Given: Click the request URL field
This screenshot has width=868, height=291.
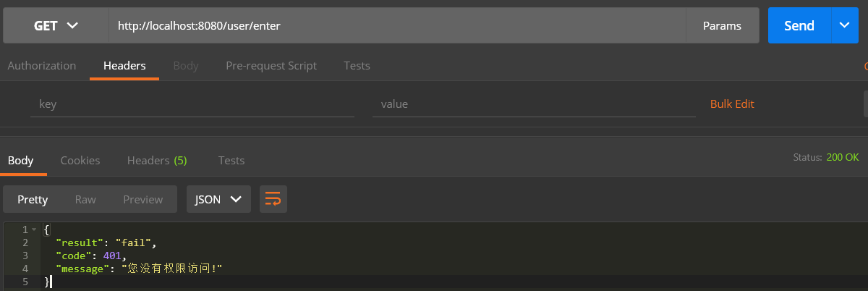Looking at the screenshot, I should tap(396, 25).
